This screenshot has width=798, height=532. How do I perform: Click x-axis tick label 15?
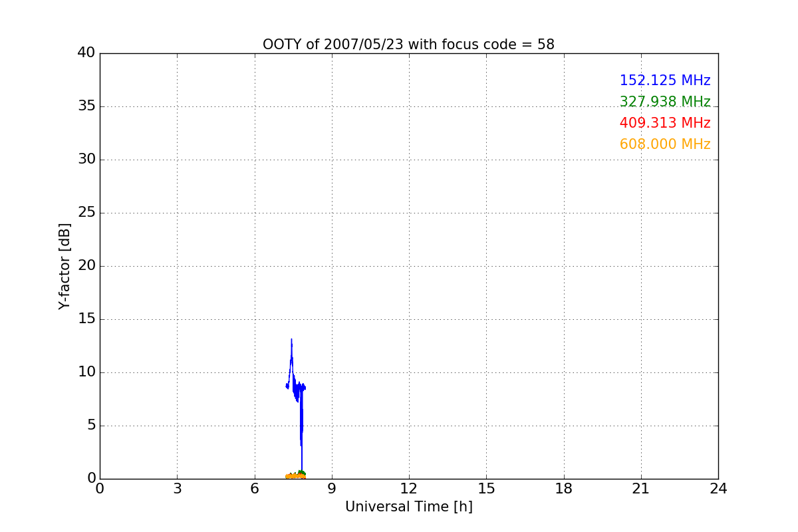(x=486, y=489)
